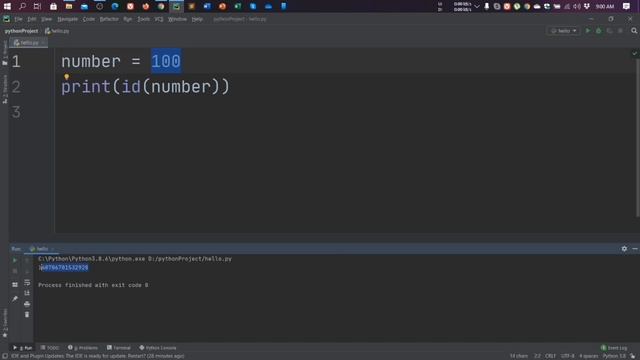Open the Edit menu
Image resolution: width=640 pixels, height=360 pixels.
[x=32, y=19]
